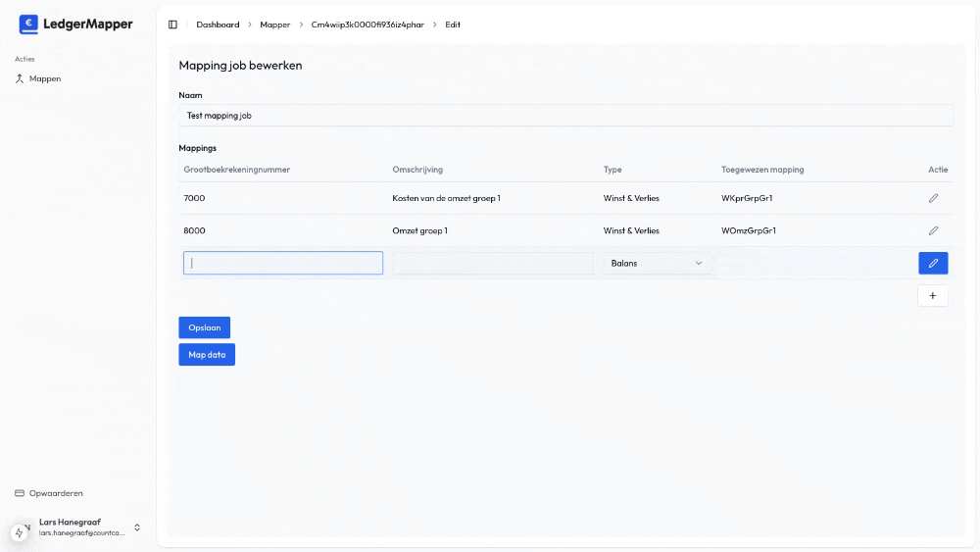Expand the Lars Hanegraaf account switcher
980x552 pixels.
(x=137, y=527)
